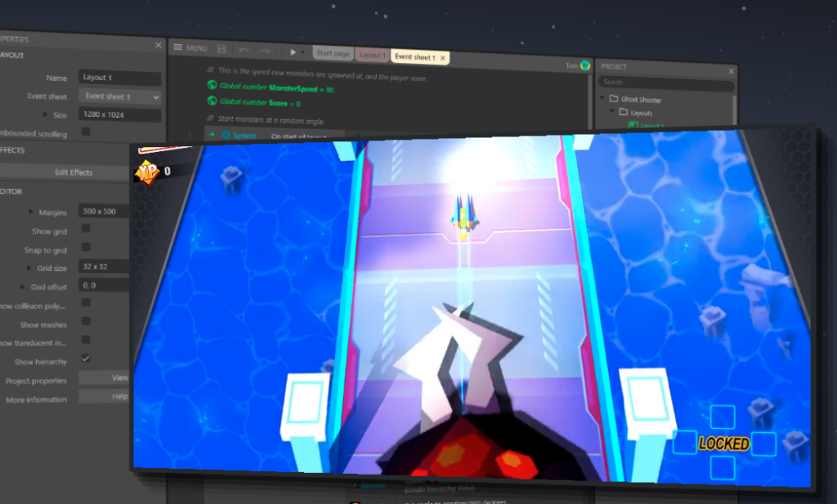Click the Undo arrow icon
The image size is (837, 504).
(x=244, y=50)
